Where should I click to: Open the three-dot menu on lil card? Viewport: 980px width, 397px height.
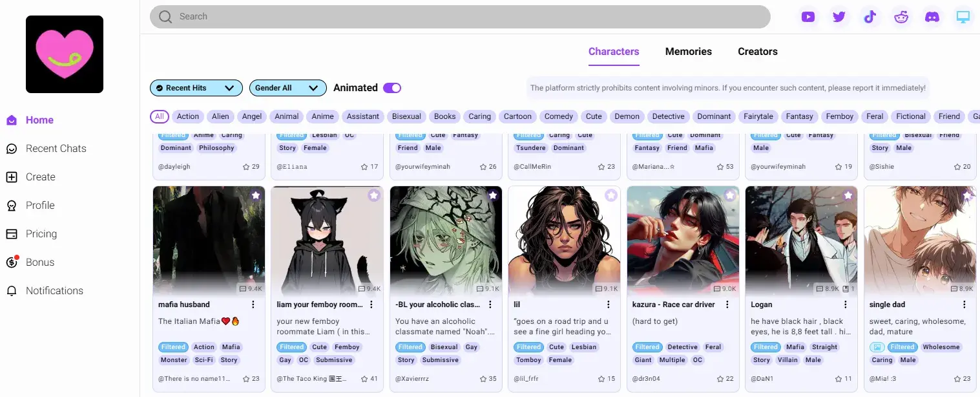pos(608,304)
